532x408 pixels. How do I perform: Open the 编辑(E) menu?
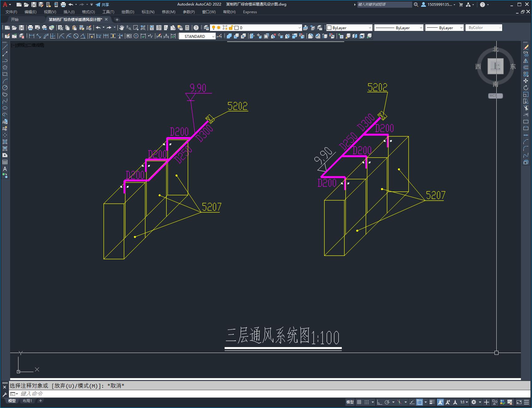click(x=30, y=12)
